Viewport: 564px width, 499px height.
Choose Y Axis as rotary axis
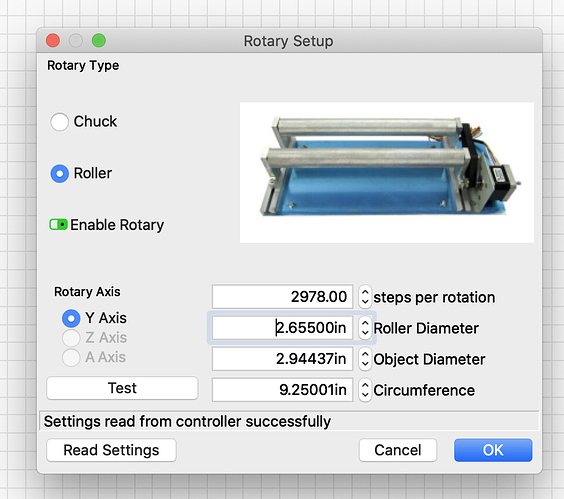pos(71,318)
